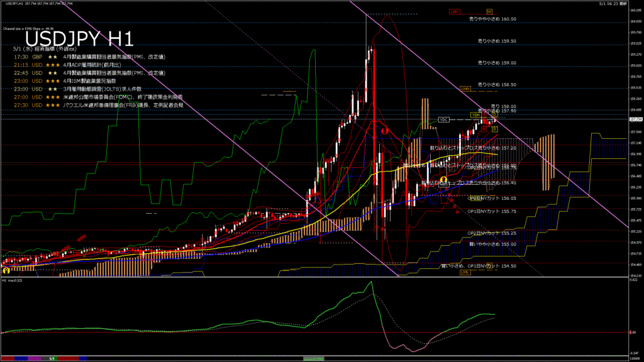Select the YDC label box
This screenshot has width=644, height=362.
[443, 119]
